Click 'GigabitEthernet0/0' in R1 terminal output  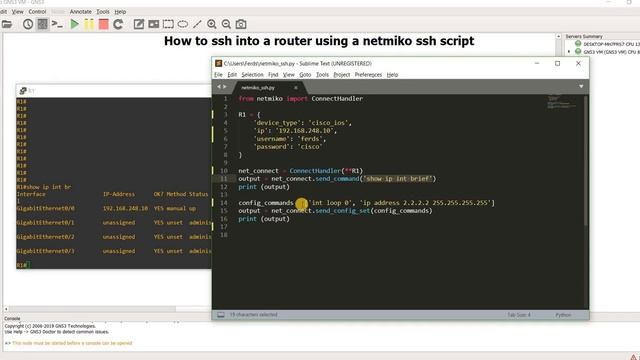[46, 208]
